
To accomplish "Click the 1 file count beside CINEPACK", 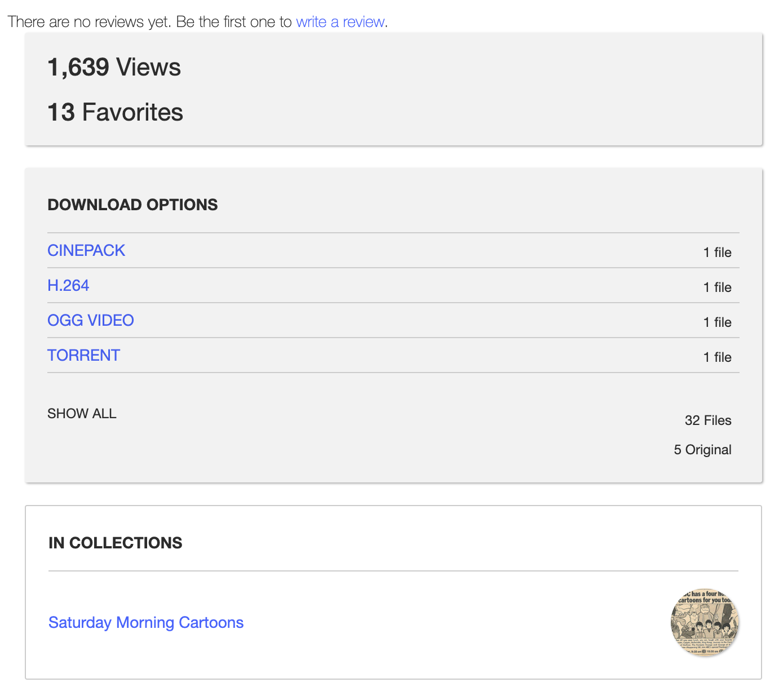I will [x=717, y=252].
